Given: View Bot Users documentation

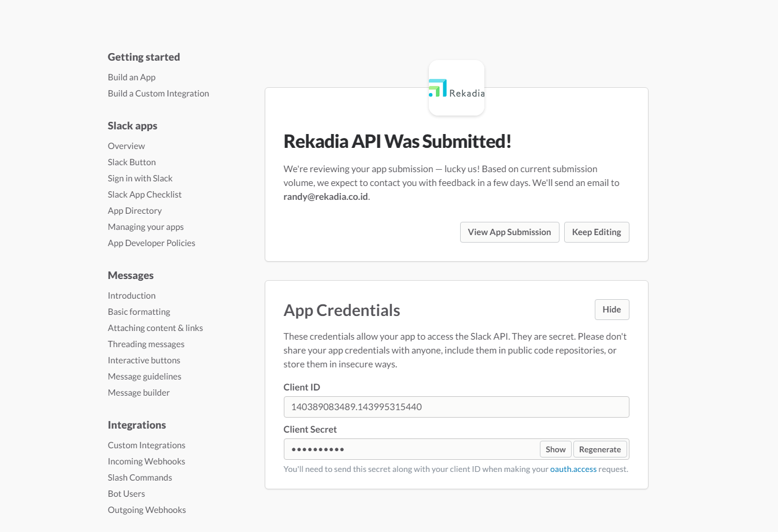Looking at the screenshot, I should point(127,494).
